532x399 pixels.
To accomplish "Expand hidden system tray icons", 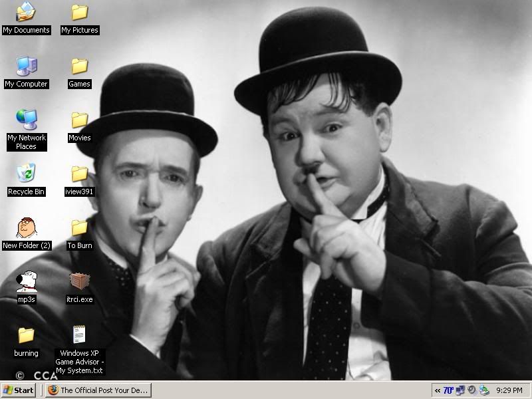I will [x=438, y=390].
